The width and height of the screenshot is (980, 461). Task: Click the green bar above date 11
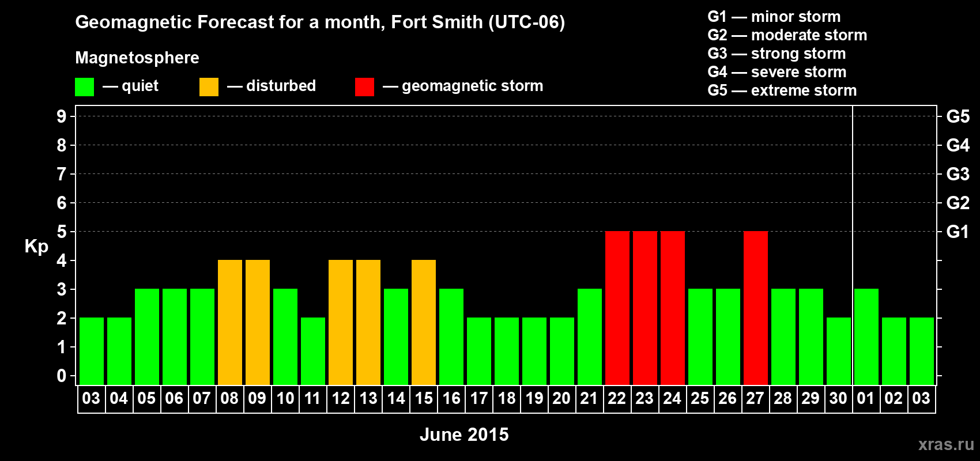coord(313,351)
